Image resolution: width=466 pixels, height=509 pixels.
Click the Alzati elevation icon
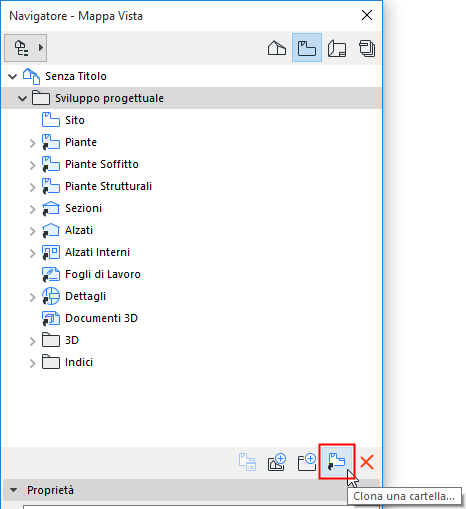[x=51, y=230]
